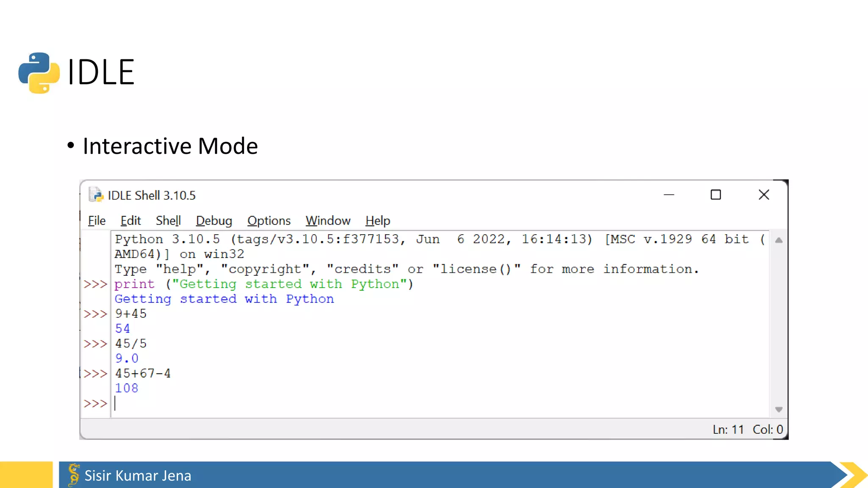
Task: Minimize the IDLE Shell window
Action: [x=669, y=195]
